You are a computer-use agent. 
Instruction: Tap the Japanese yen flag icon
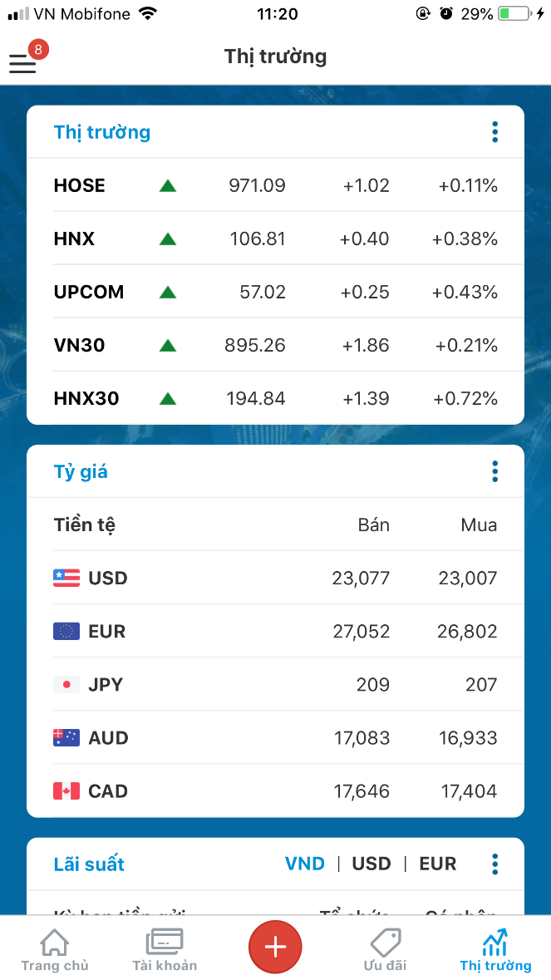point(66,685)
